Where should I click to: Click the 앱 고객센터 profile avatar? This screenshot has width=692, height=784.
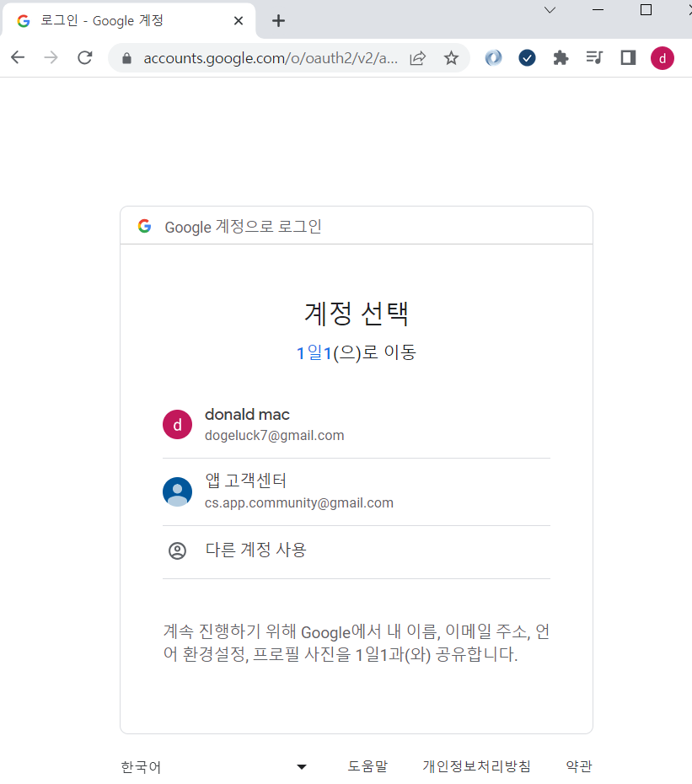178,492
